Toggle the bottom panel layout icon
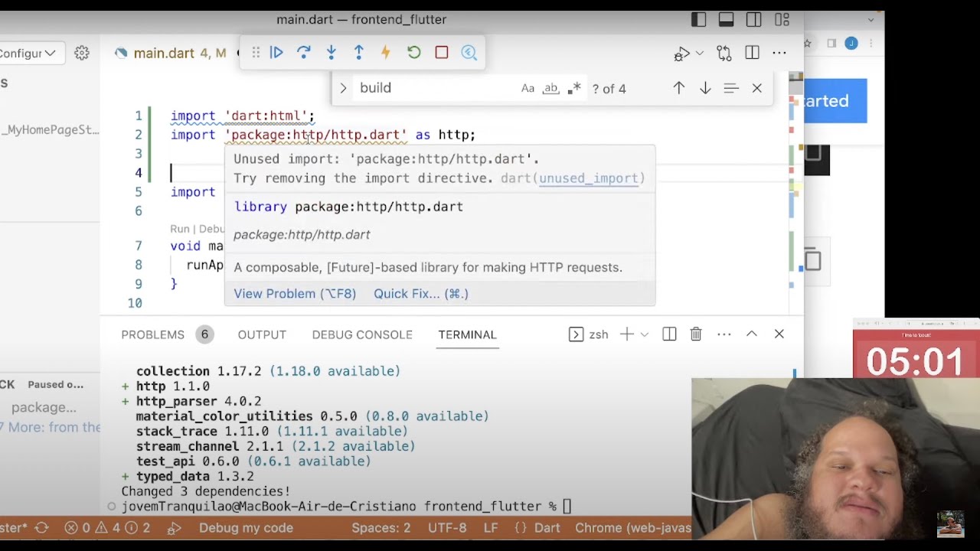 (x=726, y=20)
